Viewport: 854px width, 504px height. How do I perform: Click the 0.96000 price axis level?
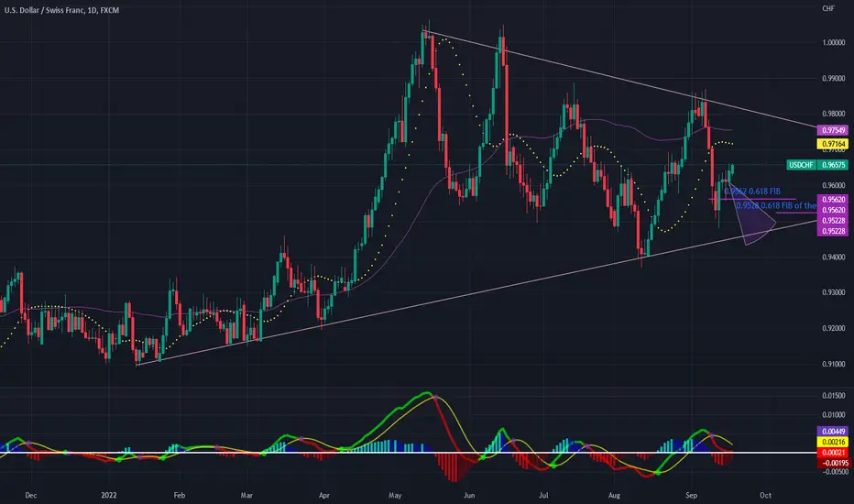coord(833,185)
